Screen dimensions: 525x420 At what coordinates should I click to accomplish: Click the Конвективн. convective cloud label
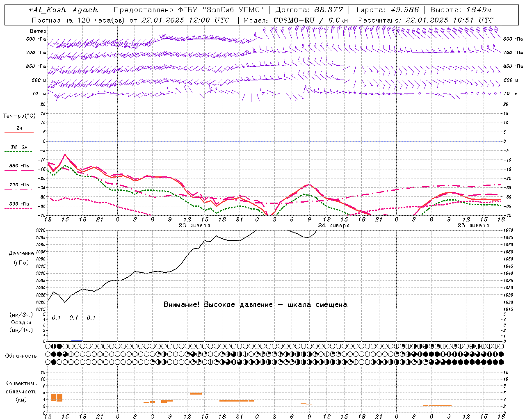[x=21, y=383]
